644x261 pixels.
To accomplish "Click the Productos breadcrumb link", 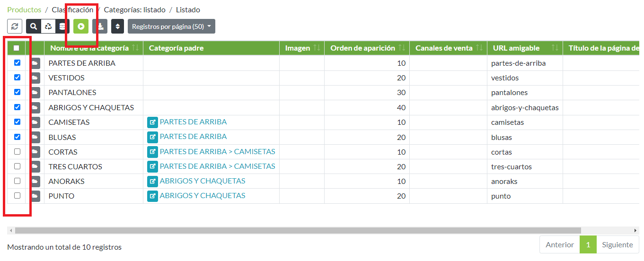I will coord(24,9).
